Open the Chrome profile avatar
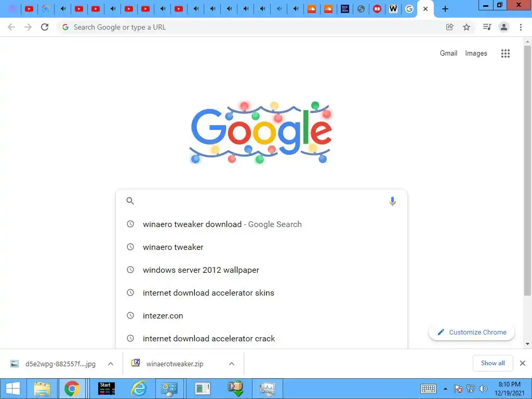The image size is (532, 399). point(504,27)
